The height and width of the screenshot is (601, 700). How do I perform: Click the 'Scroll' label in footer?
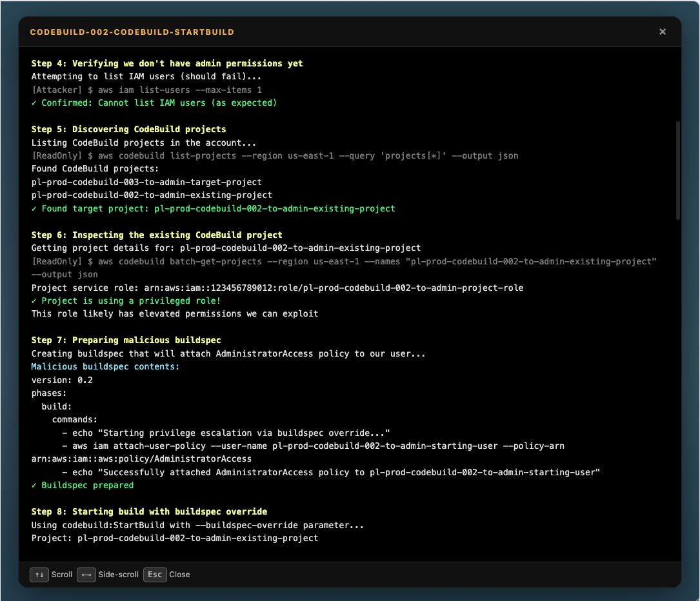tap(61, 575)
